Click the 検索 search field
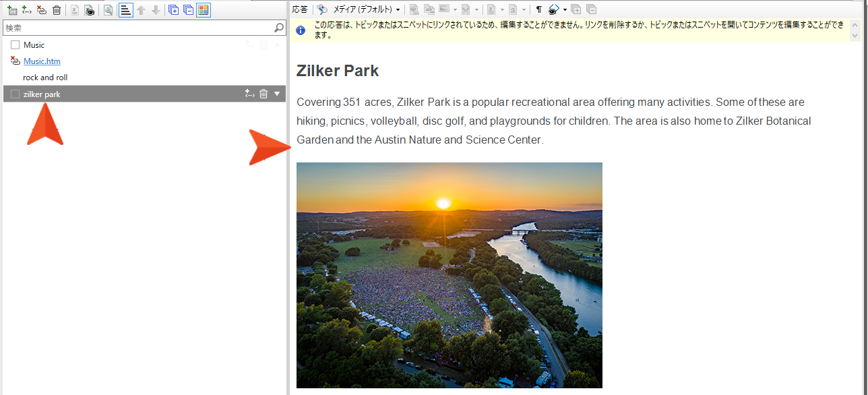Screen dimensions: 868x395 tap(138, 28)
